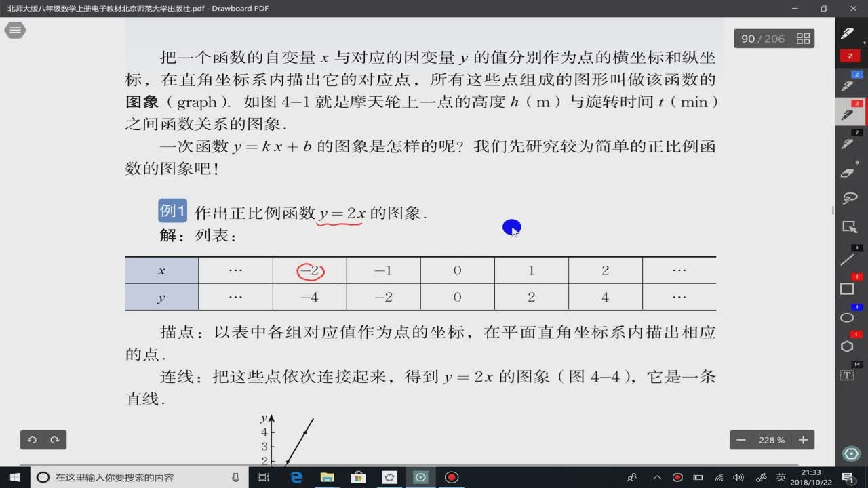Image resolution: width=868 pixels, height=488 pixels.
Task: Zoom in with the plus button
Action: click(x=803, y=440)
